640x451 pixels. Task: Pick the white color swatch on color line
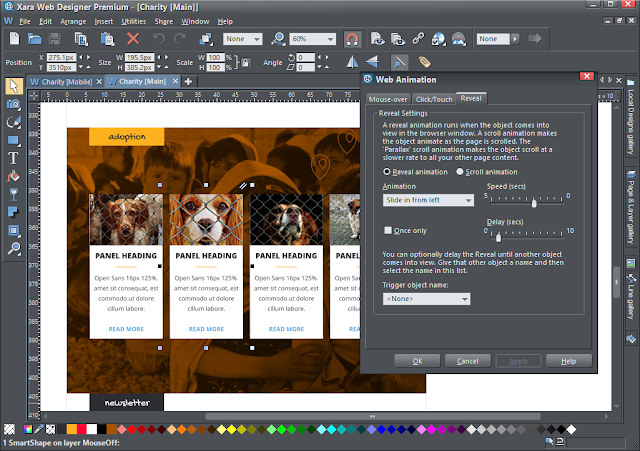pos(92,429)
